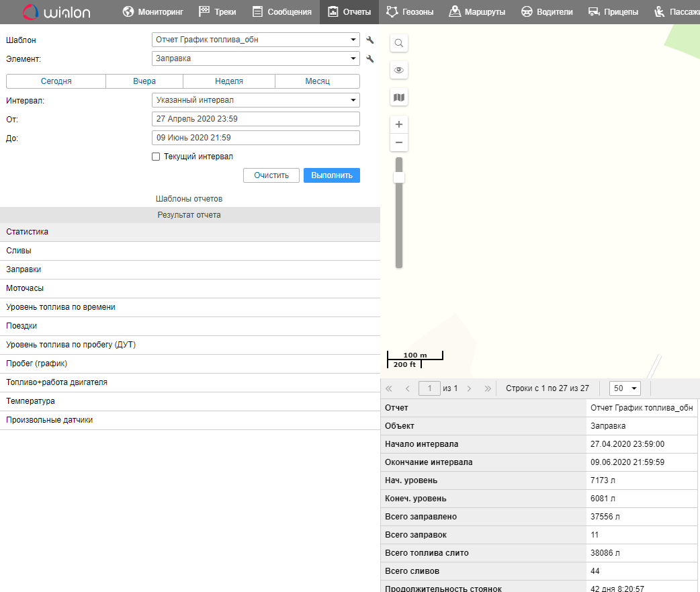Toggle map visibility eye icon

[399, 70]
